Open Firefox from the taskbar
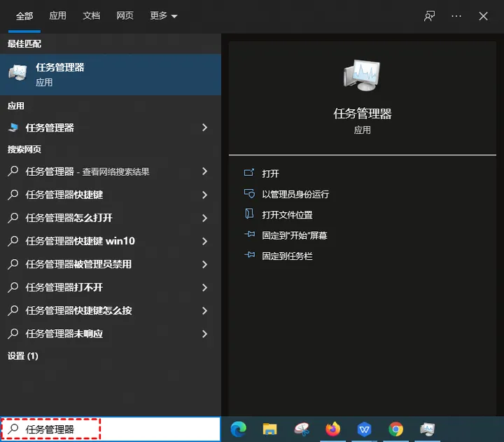Viewport: 504px width, 442px height. (332, 429)
